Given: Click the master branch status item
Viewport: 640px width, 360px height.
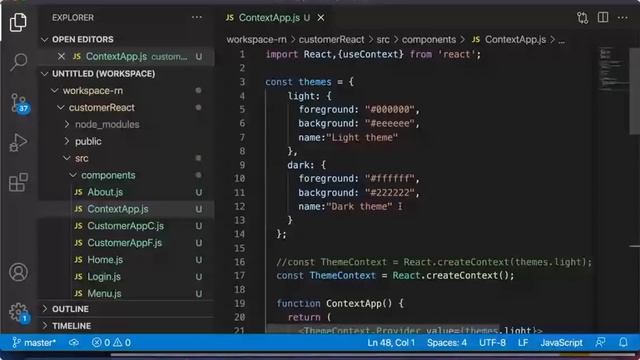Looking at the screenshot, I should click(34, 342).
